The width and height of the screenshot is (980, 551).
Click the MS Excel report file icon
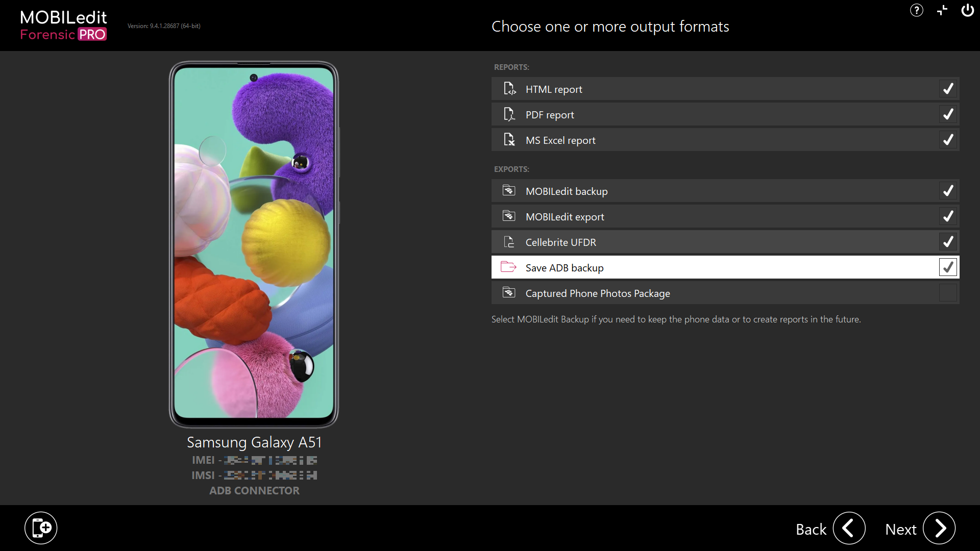click(509, 140)
